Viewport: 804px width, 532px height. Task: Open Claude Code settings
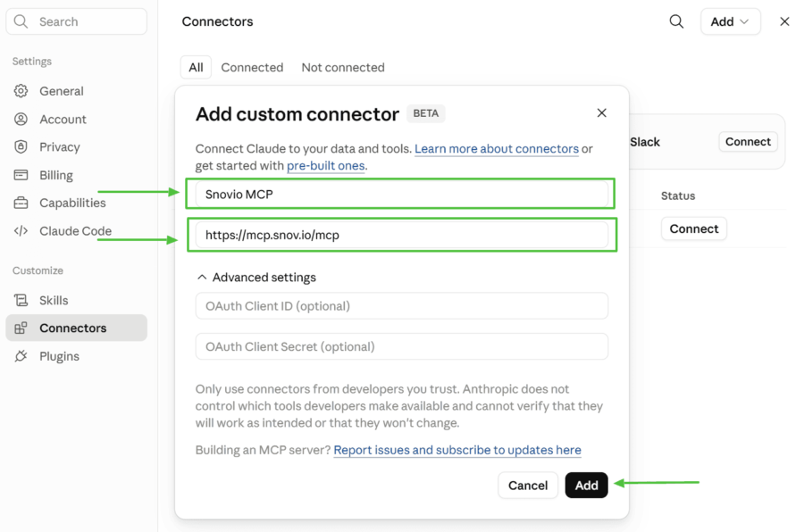pos(75,231)
